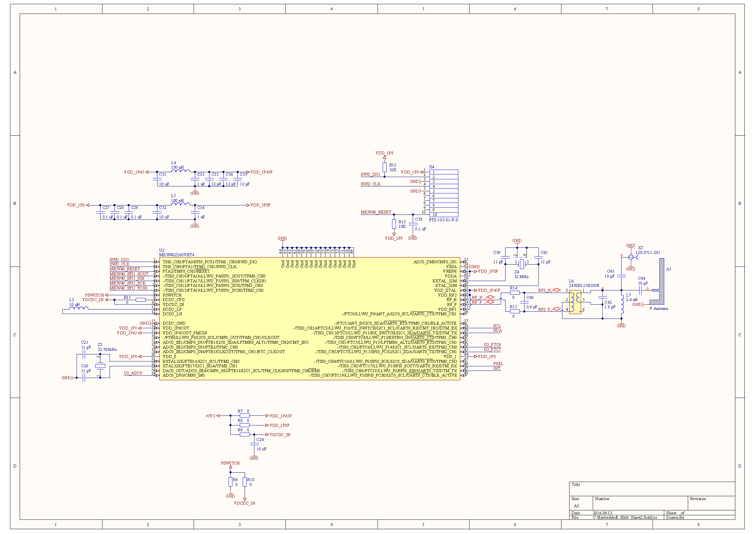
Task: Click the C24 10 uF capacitor
Action: (x=254, y=444)
